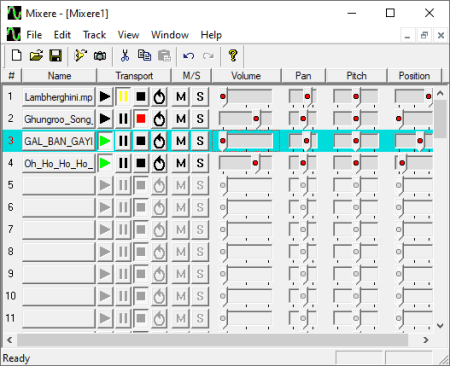Click the Ghungroo_Song track name button
Screen dimensions: 450x366
coord(59,119)
